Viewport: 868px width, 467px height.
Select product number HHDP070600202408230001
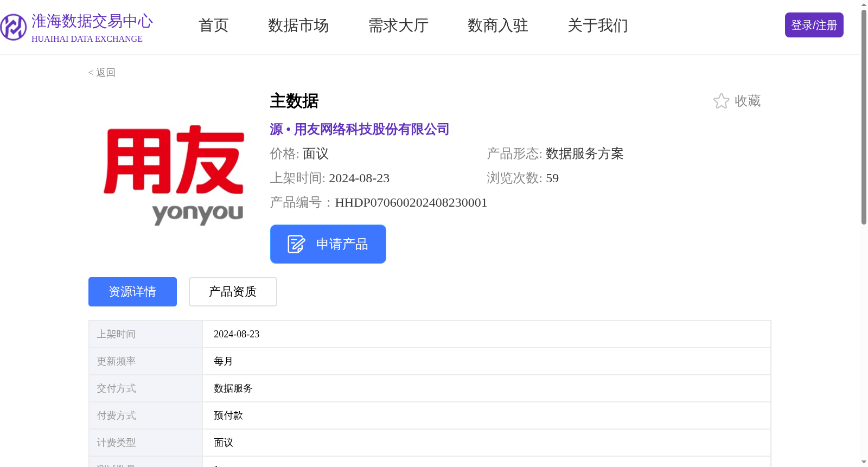(411, 202)
